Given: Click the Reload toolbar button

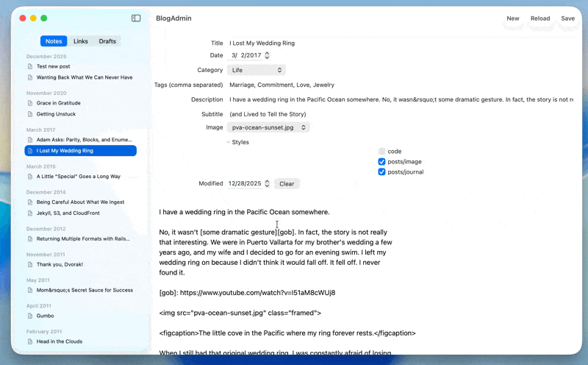Looking at the screenshot, I should (x=540, y=18).
